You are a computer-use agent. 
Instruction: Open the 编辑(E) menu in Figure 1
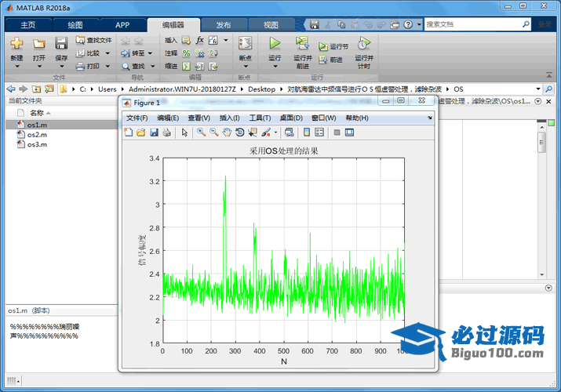[168, 118]
